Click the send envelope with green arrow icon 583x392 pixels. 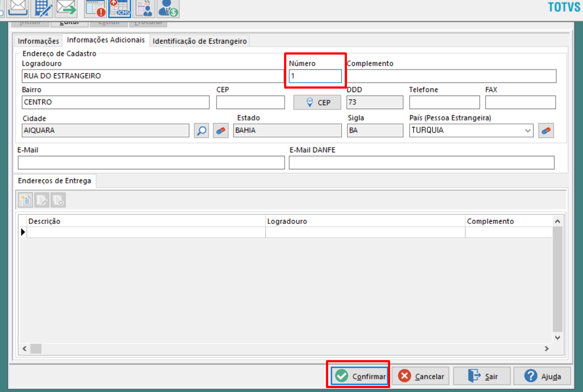(66, 7)
